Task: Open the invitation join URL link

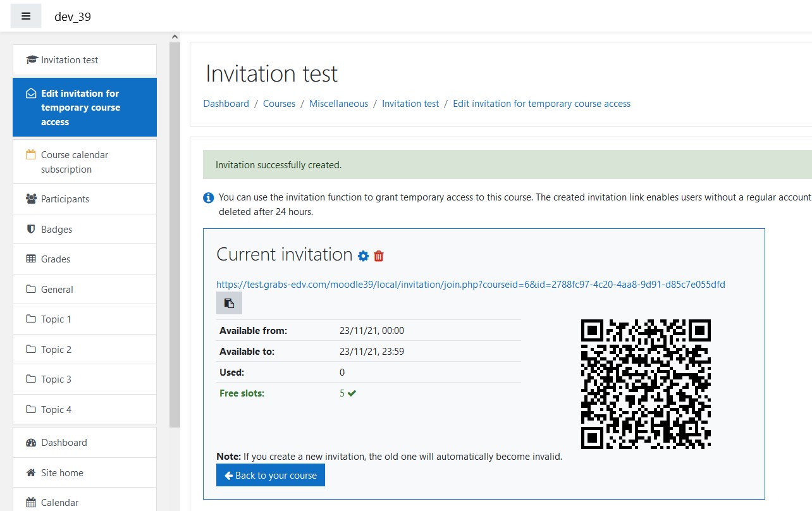Action: [x=471, y=285]
